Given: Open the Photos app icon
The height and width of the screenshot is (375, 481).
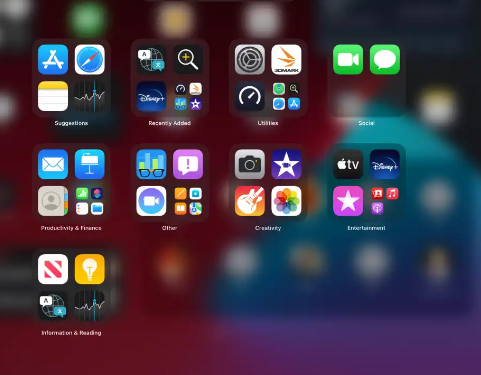Looking at the screenshot, I should click(x=286, y=201).
